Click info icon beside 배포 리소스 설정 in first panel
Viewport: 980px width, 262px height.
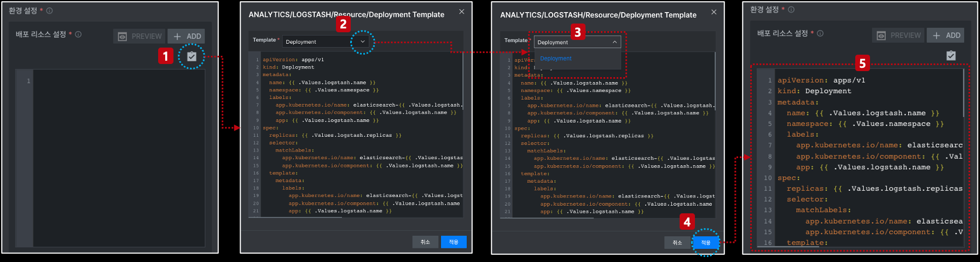[x=78, y=34]
